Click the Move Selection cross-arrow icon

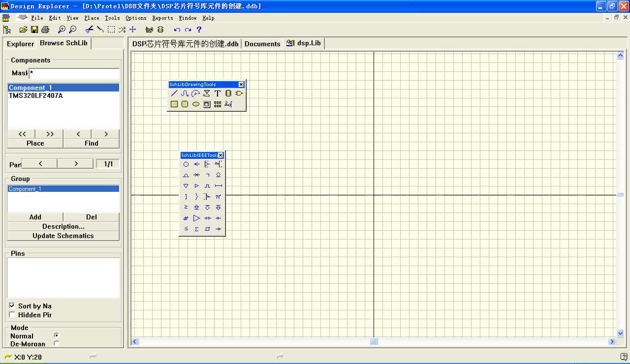[132, 30]
